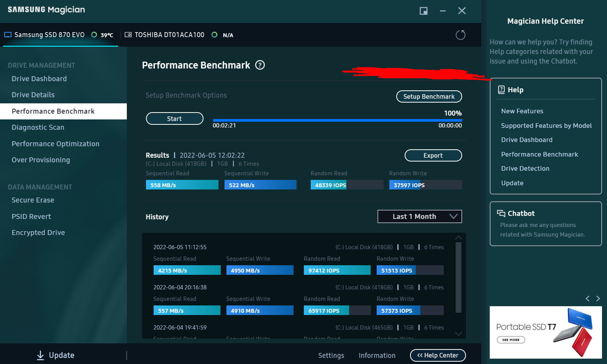Click the Help panel book icon

(501, 90)
